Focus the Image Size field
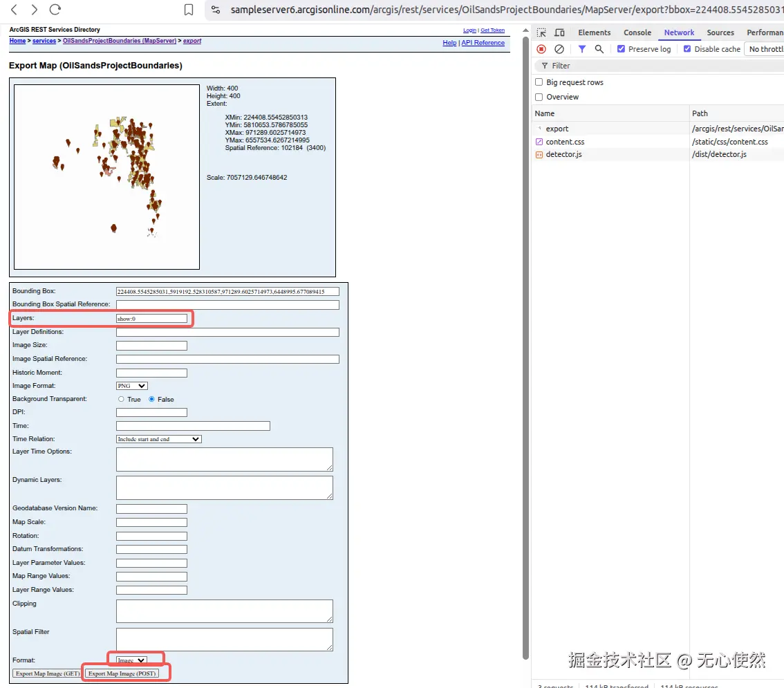This screenshot has width=784, height=688. click(151, 346)
